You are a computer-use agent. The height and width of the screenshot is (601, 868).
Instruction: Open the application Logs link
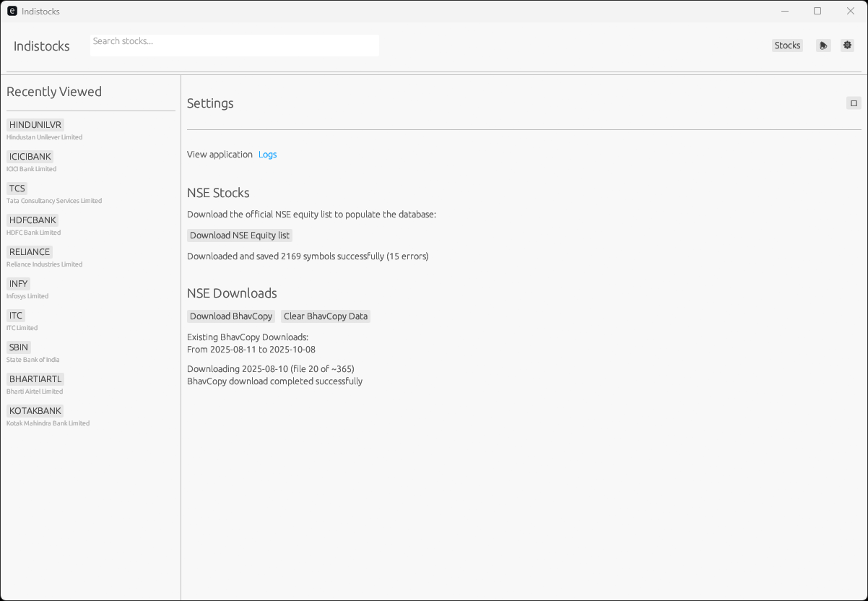tap(267, 155)
